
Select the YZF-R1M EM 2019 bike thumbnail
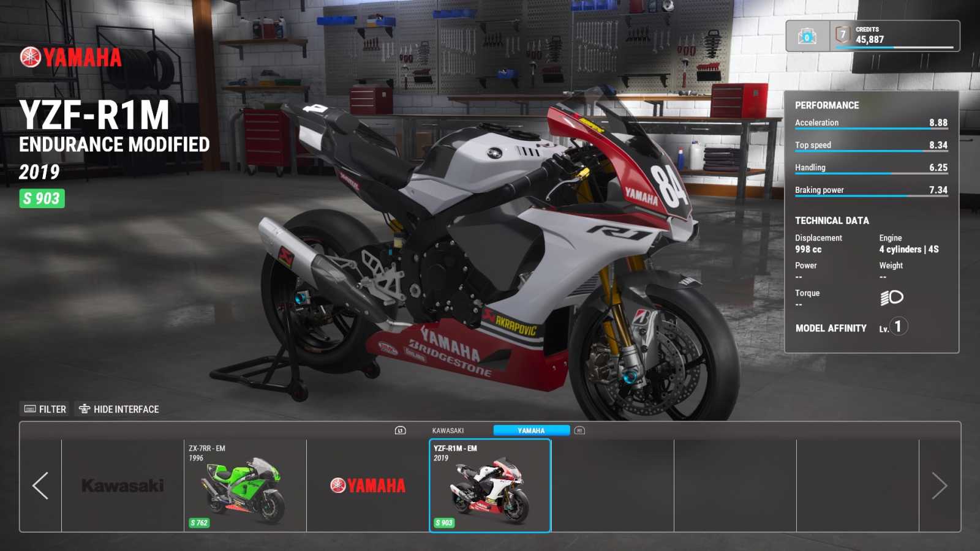click(x=490, y=485)
